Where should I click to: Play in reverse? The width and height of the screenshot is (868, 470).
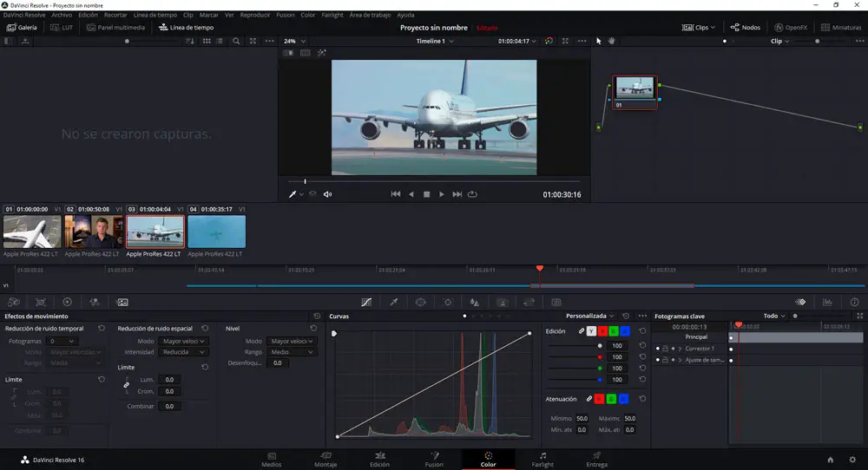click(411, 194)
